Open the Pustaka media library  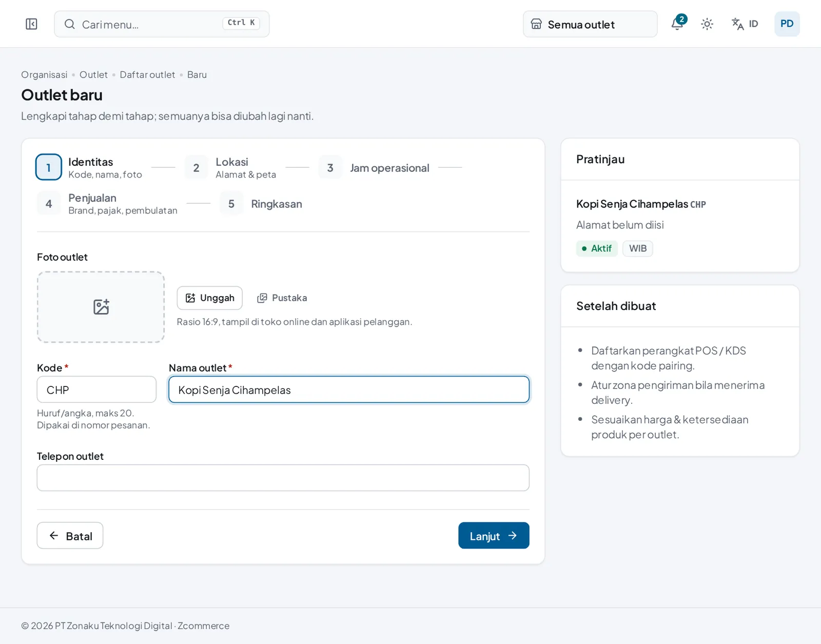tap(282, 298)
